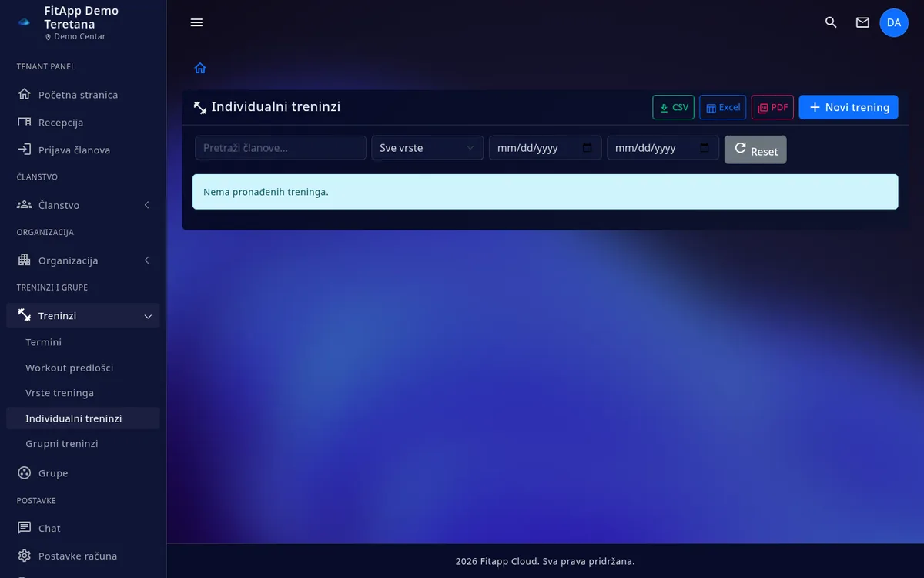
Task: Click the first mm/dd/yyyy date input
Action: point(545,148)
